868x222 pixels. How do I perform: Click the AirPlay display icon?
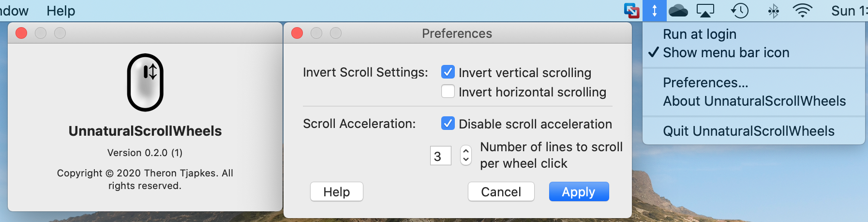click(x=705, y=11)
